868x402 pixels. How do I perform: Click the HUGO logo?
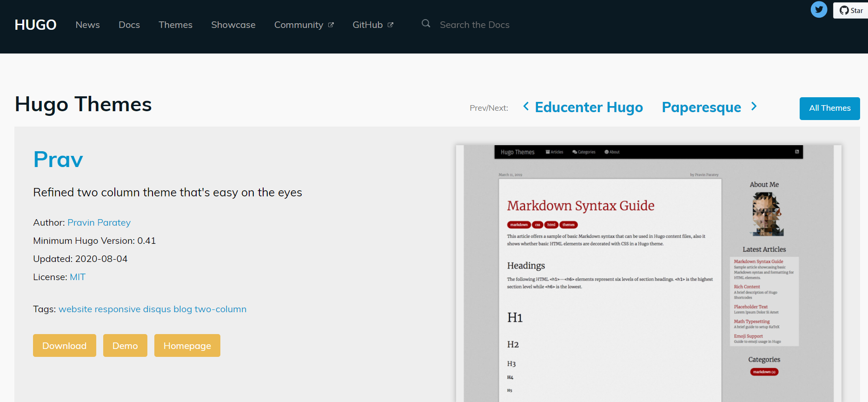click(35, 25)
